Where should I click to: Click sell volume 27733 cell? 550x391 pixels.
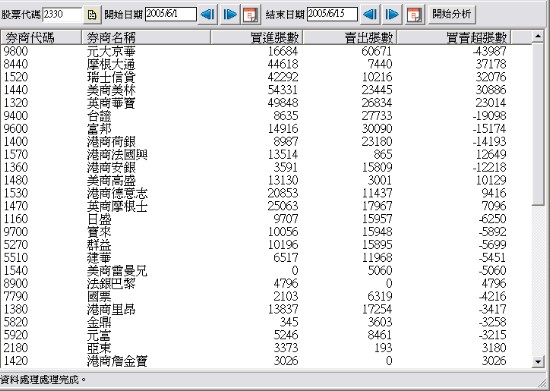pyautogui.click(x=377, y=116)
